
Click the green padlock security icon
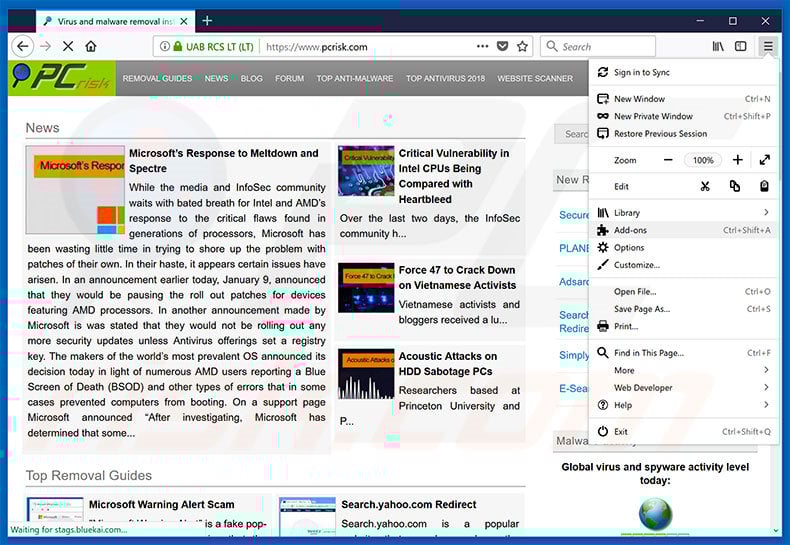tap(177, 46)
